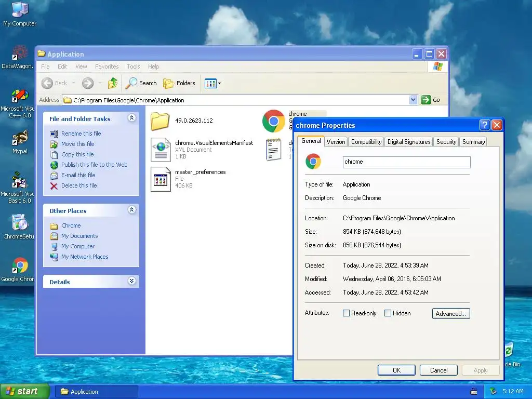Click the Back navigation button
532x399 pixels.
point(54,83)
